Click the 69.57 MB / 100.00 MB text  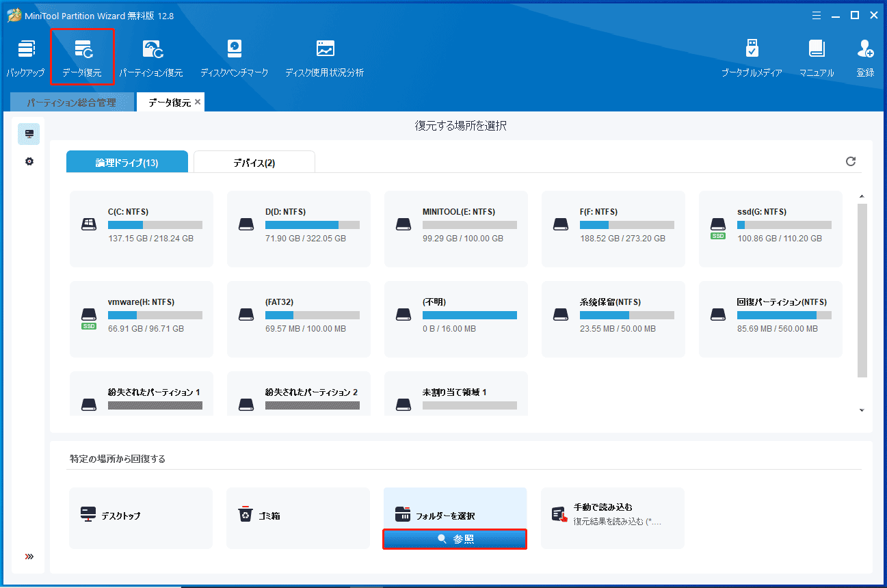306,329
